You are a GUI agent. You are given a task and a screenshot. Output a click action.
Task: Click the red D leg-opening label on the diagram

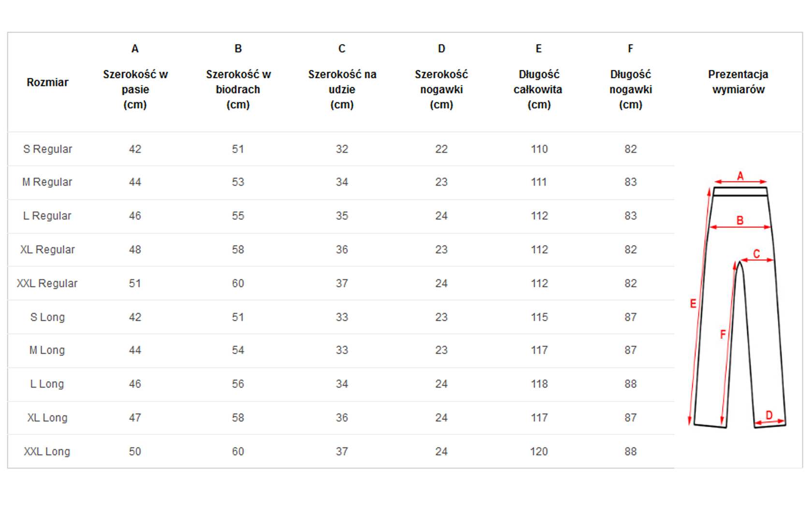(769, 415)
